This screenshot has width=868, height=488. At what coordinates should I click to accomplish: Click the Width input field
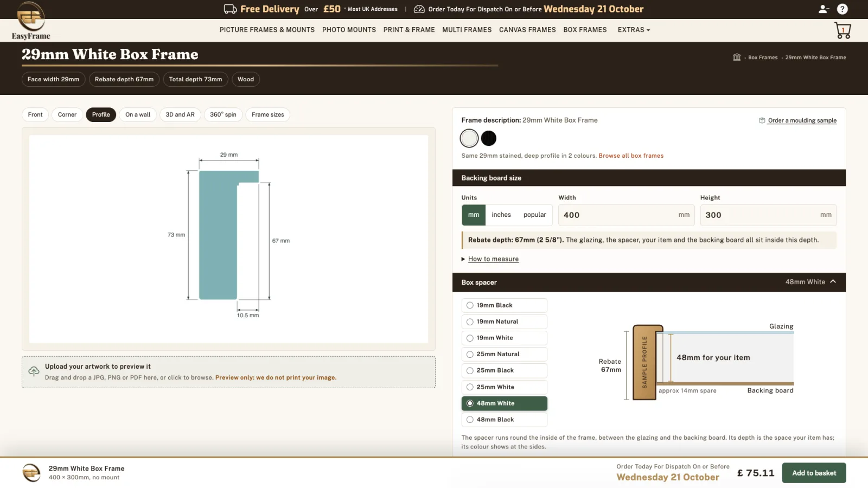627,215
